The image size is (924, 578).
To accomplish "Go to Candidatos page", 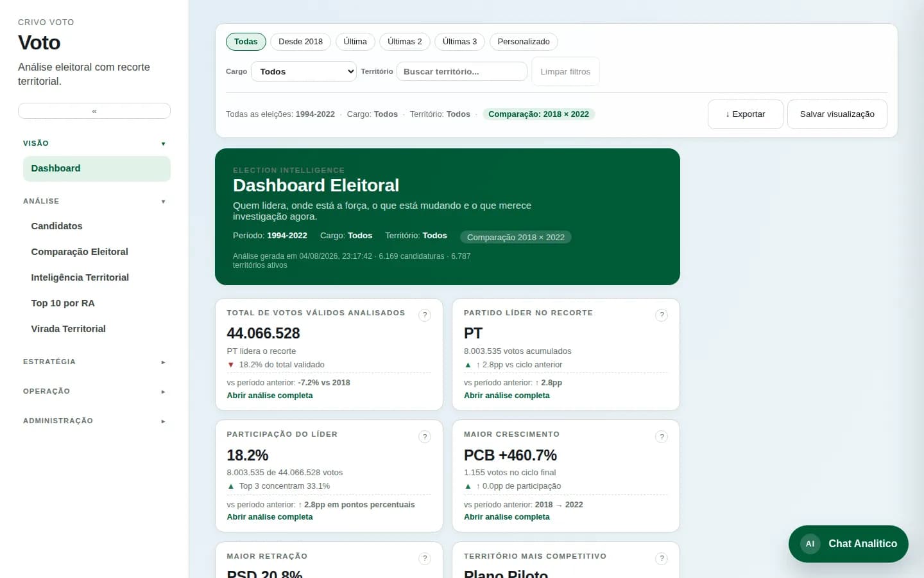I will coord(97,226).
